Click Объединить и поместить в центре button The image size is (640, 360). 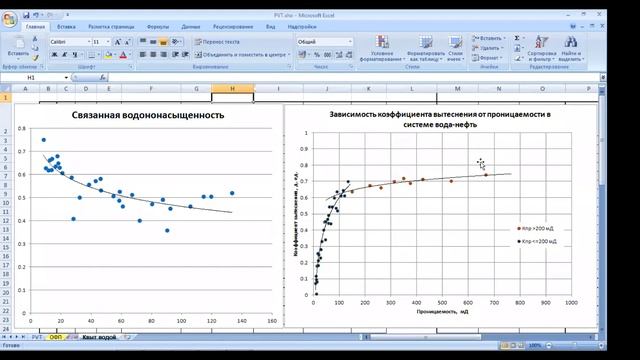(241, 54)
